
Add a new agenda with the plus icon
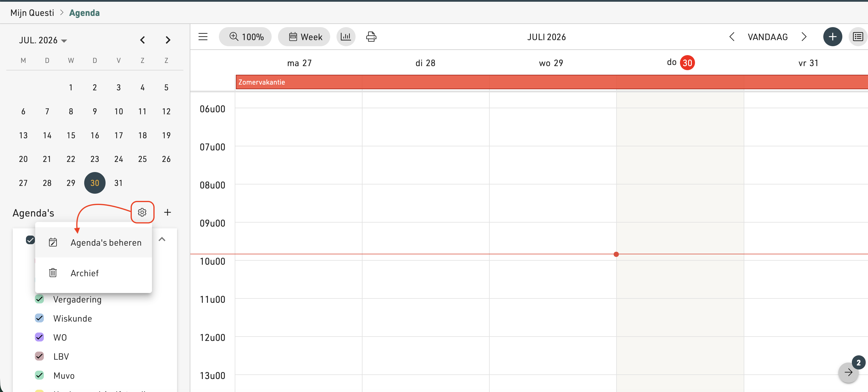[x=168, y=212]
